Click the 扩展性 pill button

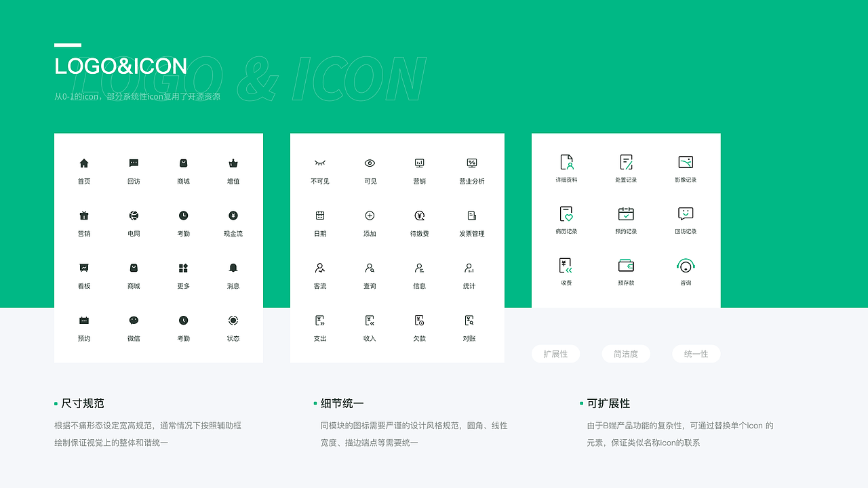tap(555, 354)
